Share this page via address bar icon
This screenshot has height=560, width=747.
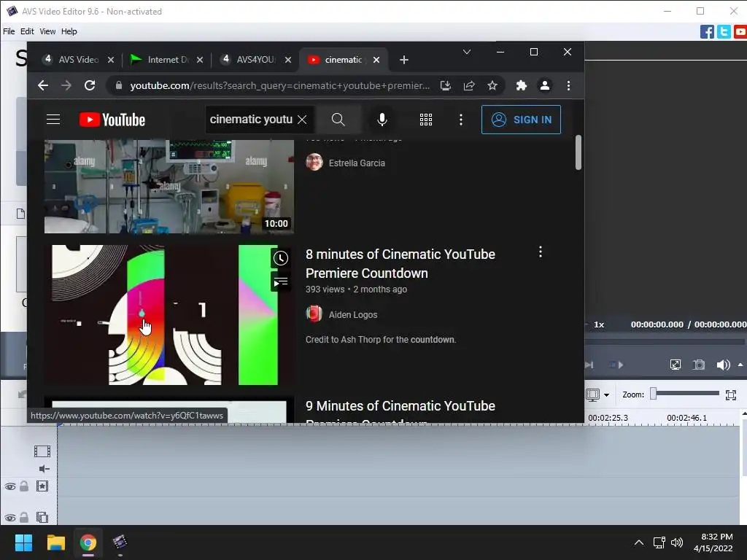point(469,86)
